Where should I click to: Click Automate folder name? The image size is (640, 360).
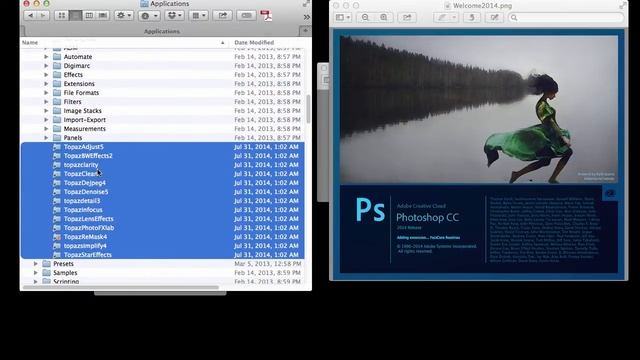78,57
